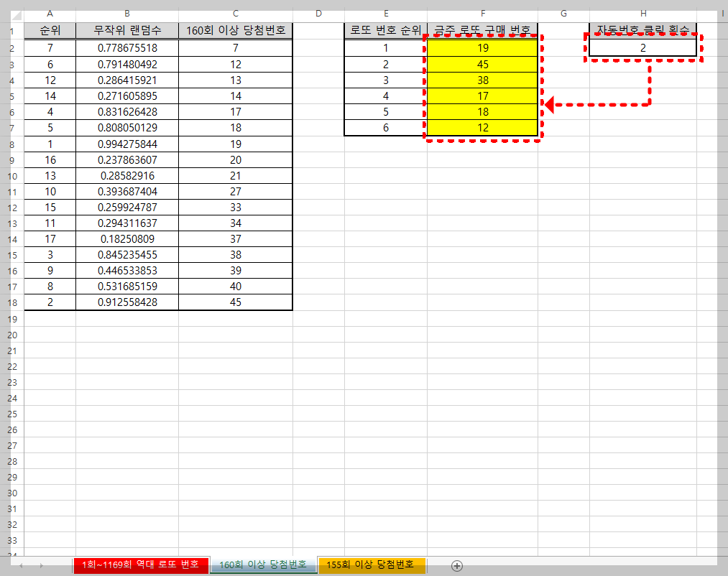The width and height of the screenshot is (728, 576).
Task: Click cell with random number 0.912558428
Action: (127, 302)
